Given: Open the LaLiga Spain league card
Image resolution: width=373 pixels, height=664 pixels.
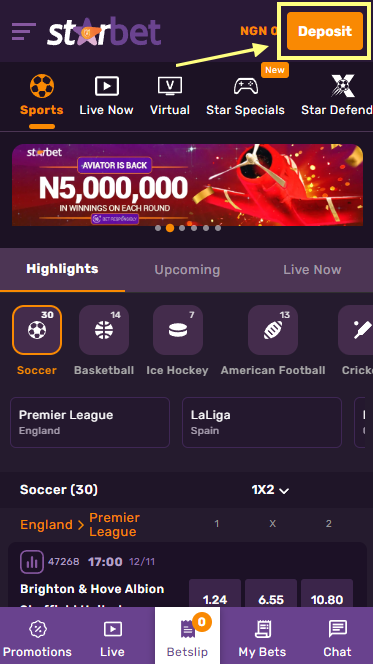Looking at the screenshot, I should point(262,422).
